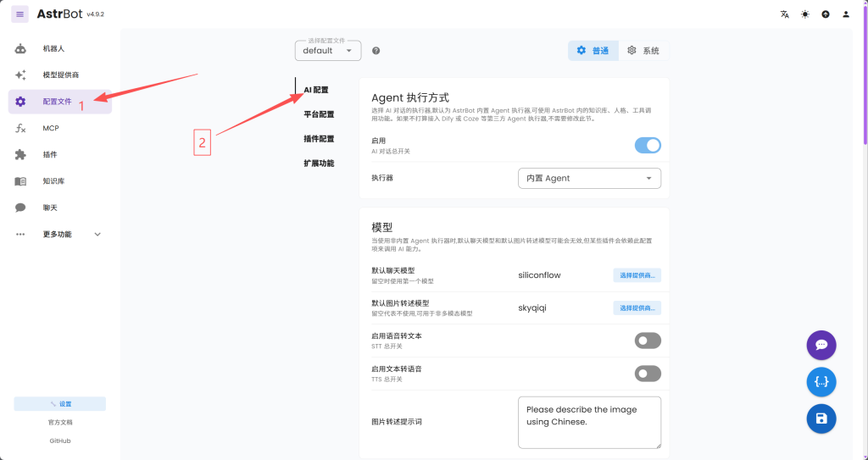Switch to the 系统 tab
This screenshot has height=460, width=868.
click(643, 51)
